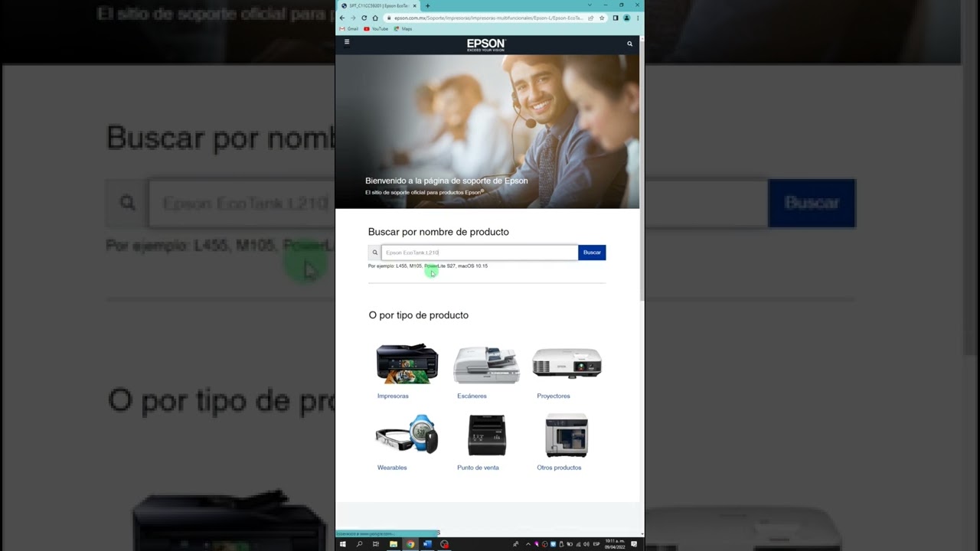Open File Explorer from taskbar

[x=394, y=544]
